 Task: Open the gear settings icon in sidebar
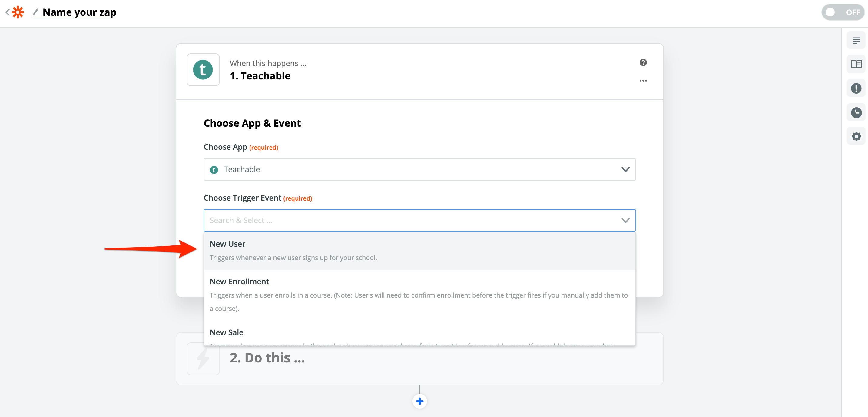click(x=856, y=137)
